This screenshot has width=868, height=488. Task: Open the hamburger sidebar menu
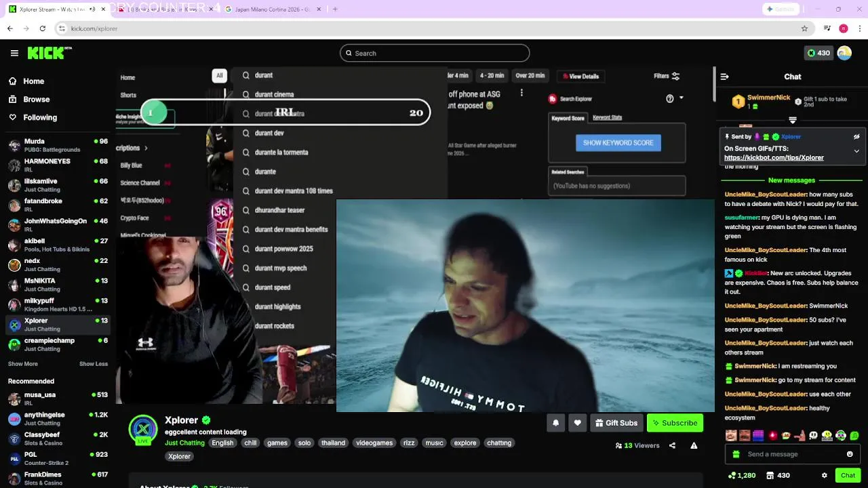(14, 53)
